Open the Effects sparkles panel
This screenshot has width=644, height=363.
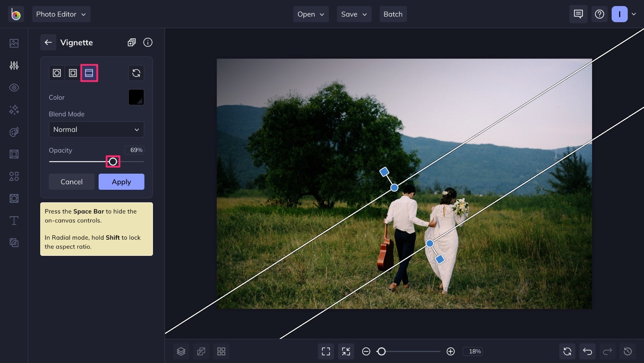(x=14, y=110)
